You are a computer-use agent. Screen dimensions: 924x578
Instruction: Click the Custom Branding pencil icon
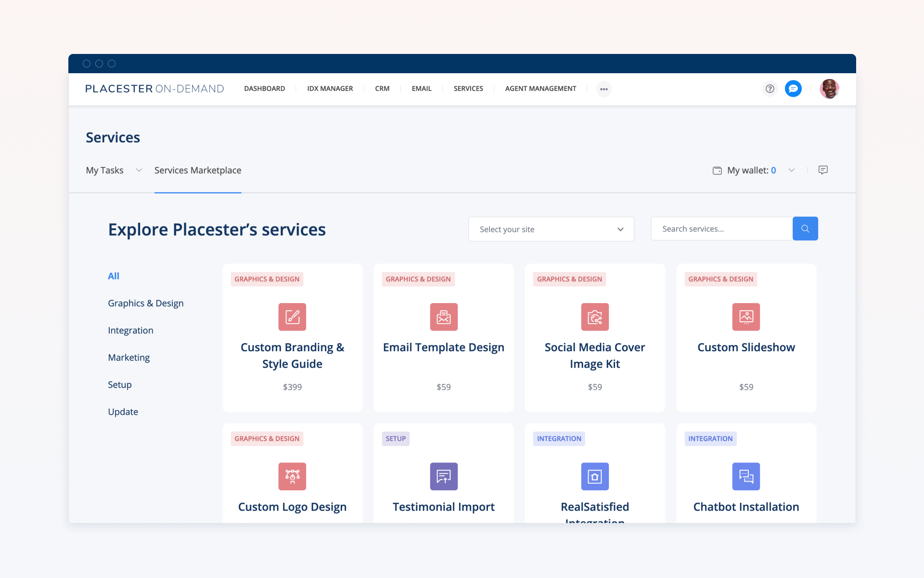coord(292,317)
